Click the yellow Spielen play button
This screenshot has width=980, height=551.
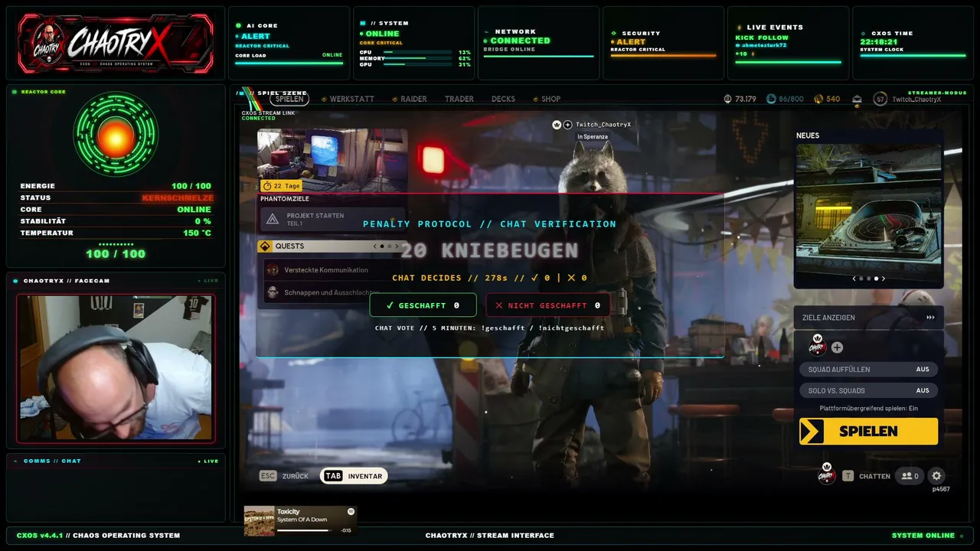coord(868,431)
